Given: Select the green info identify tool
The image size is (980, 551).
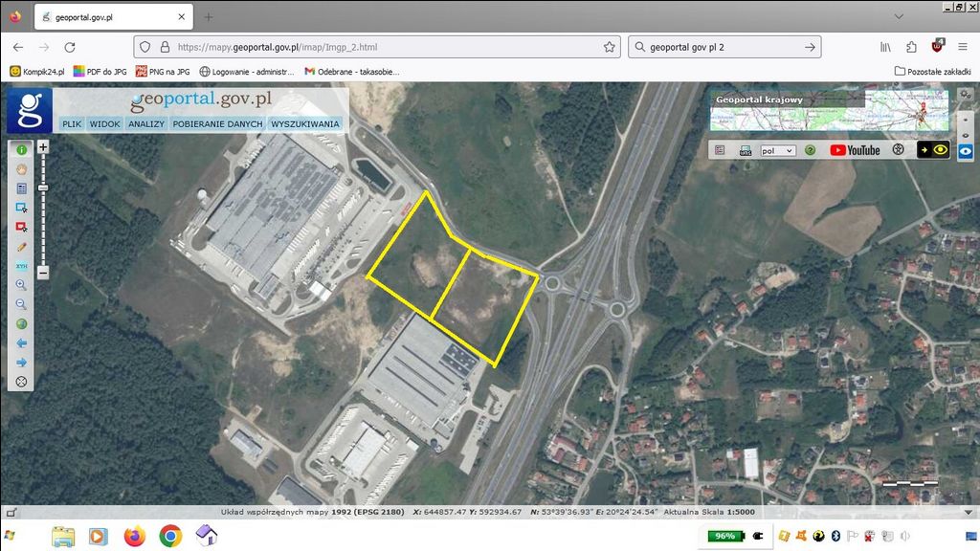Looking at the screenshot, I should pos(21,149).
